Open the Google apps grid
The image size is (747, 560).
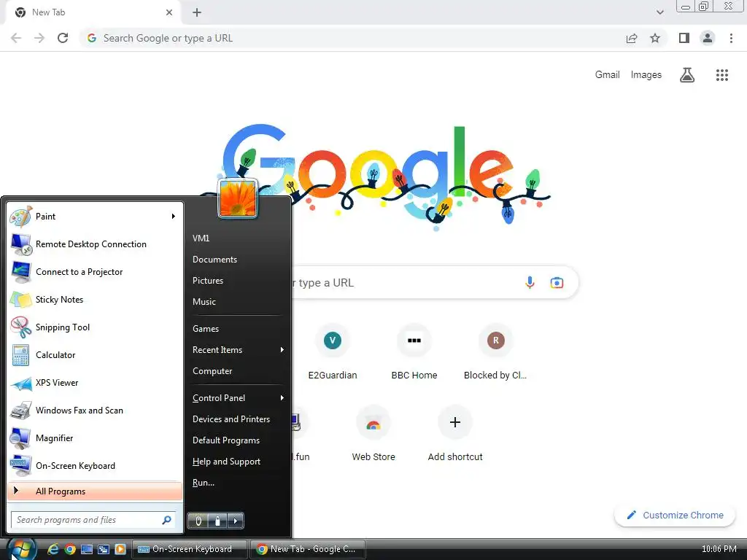coord(721,75)
